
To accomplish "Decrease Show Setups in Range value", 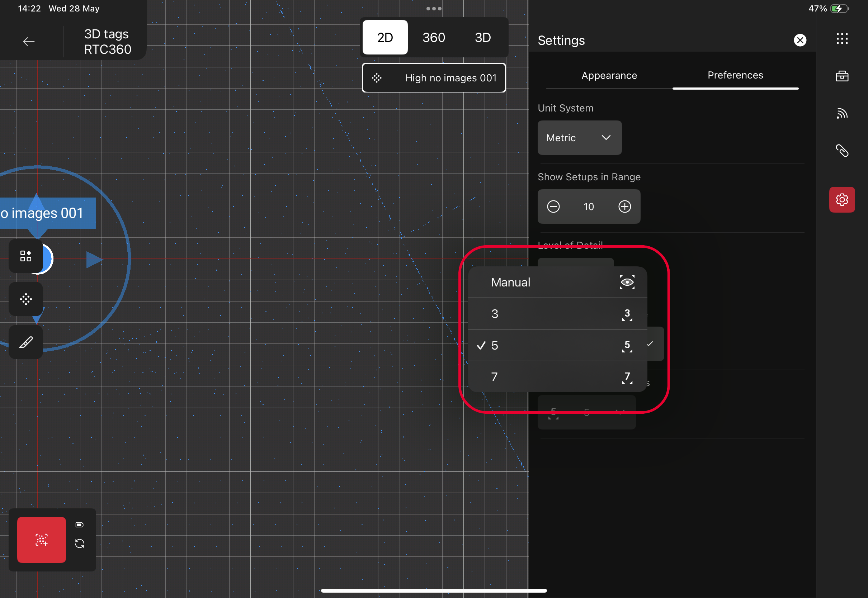I will tap(553, 207).
